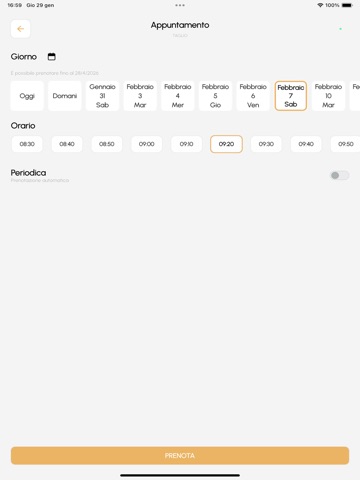
Task: Pick the 09:00 time slot
Action: pyautogui.click(x=147, y=144)
